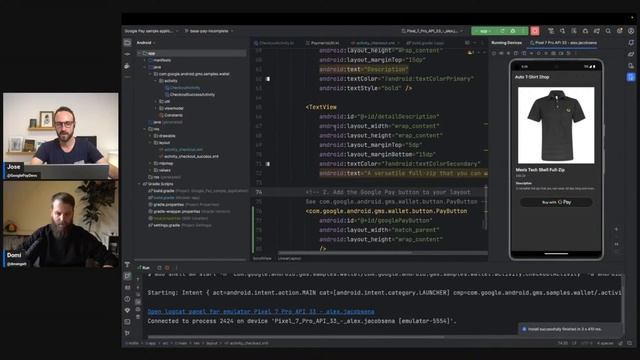Collapse the 'layout' resource folder
The width and height of the screenshot is (640, 360).
[150, 143]
